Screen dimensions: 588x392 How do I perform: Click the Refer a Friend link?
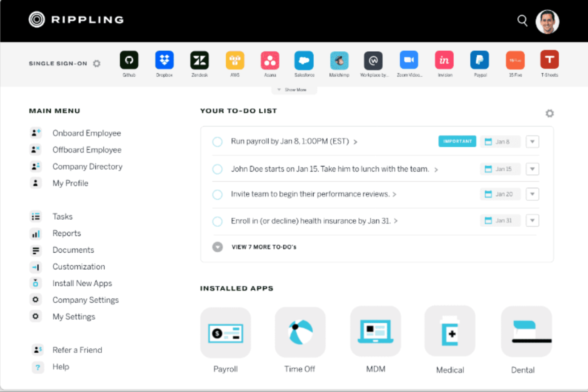77,350
